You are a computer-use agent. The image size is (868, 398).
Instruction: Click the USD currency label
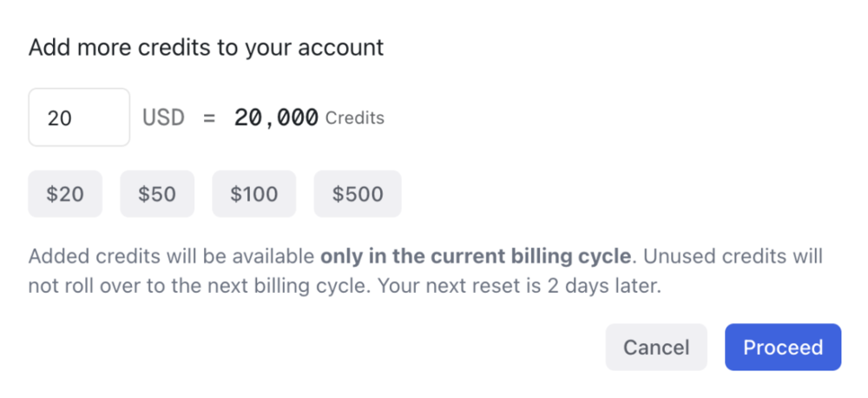click(163, 118)
